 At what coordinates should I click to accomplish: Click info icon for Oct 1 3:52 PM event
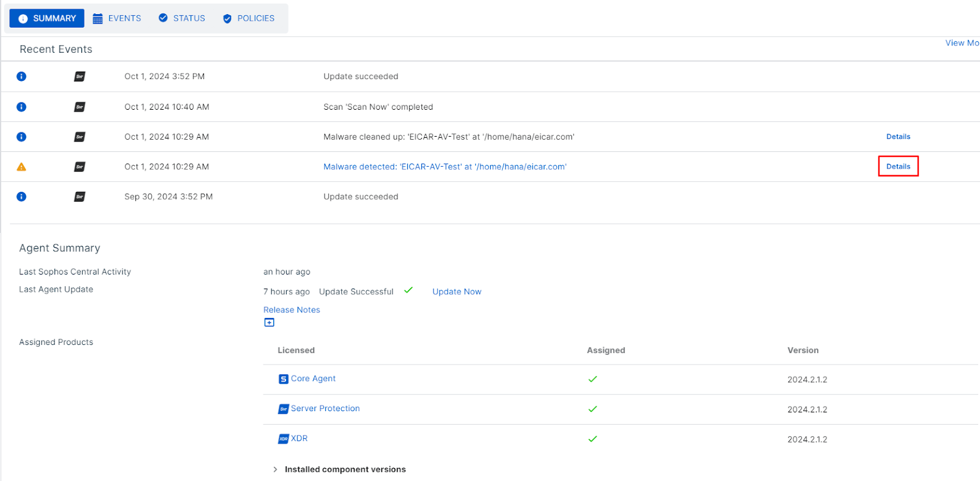coord(21,77)
